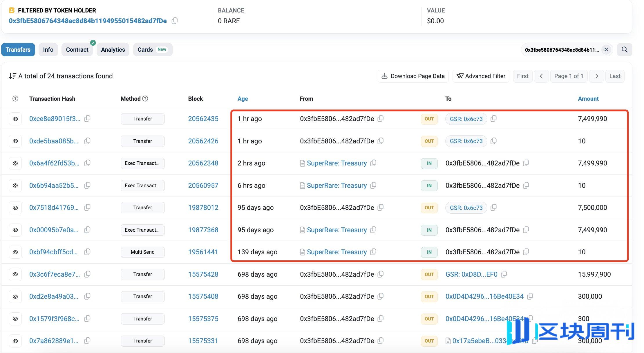Copy transaction hash 0x00095b7e0a

tap(87, 230)
